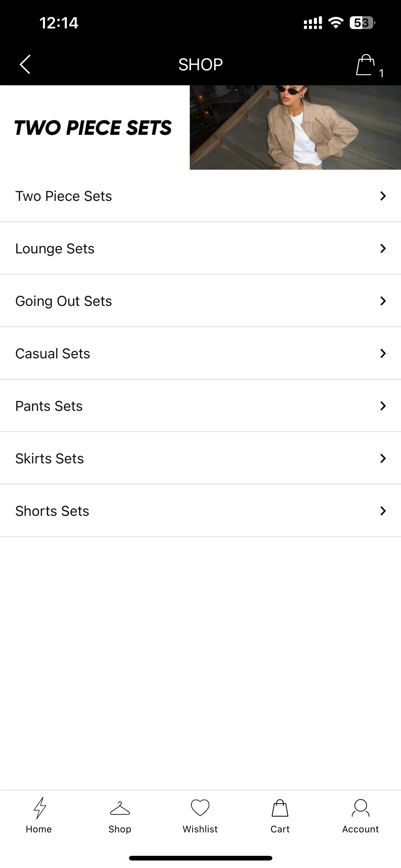This screenshot has height=868, width=401.
Task: Expand Two Piece Sets chevron
Action: 383,196
